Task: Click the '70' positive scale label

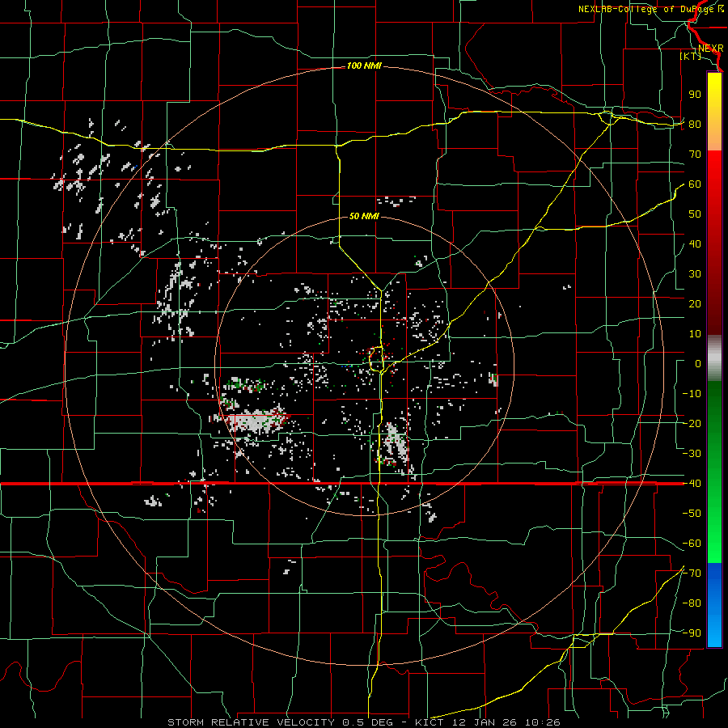Action: point(695,154)
